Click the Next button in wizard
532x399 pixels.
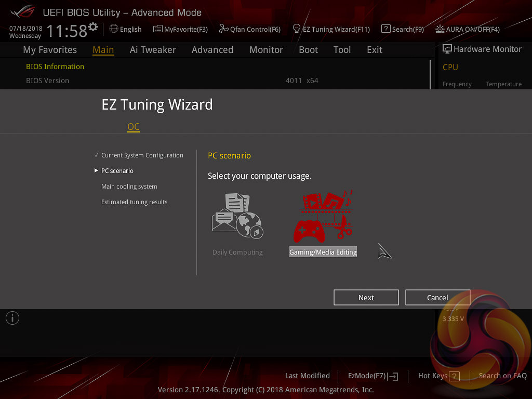pyautogui.click(x=366, y=298)
